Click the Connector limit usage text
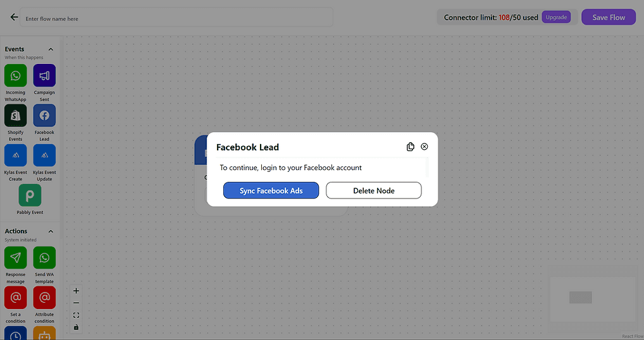This screenshot has width=644, height=340. tap(491, 18)
